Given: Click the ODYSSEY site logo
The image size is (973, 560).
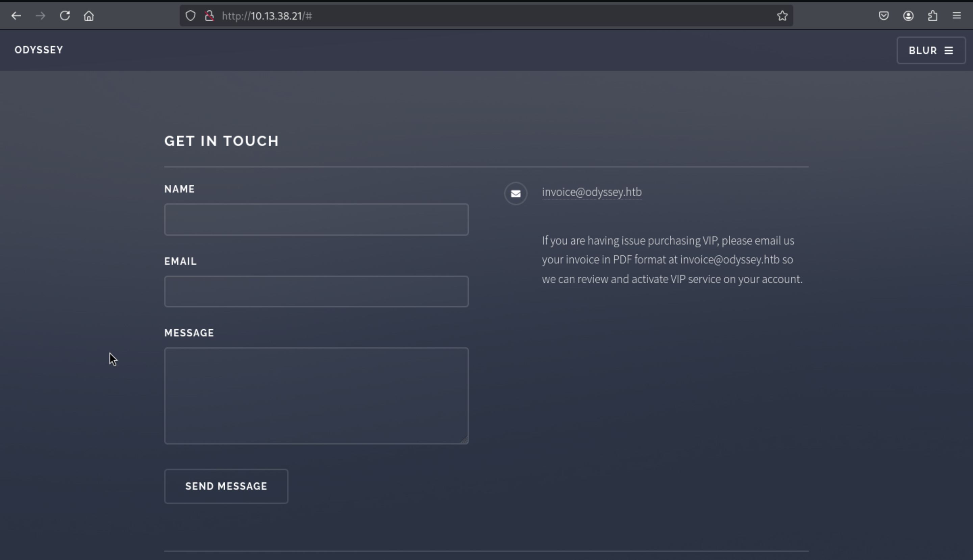Looking at the screenshot, I should point(39,50).
